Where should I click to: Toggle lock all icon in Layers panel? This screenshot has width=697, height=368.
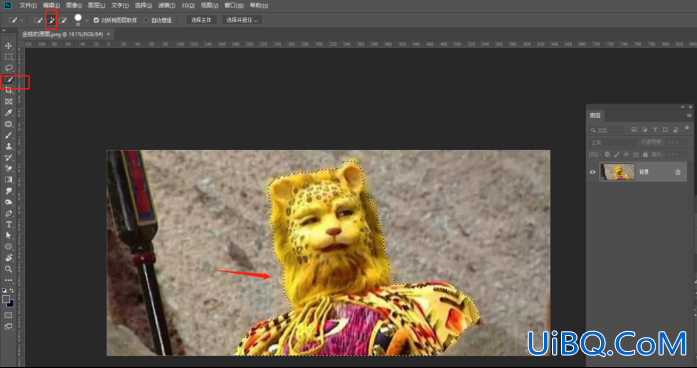645,154
